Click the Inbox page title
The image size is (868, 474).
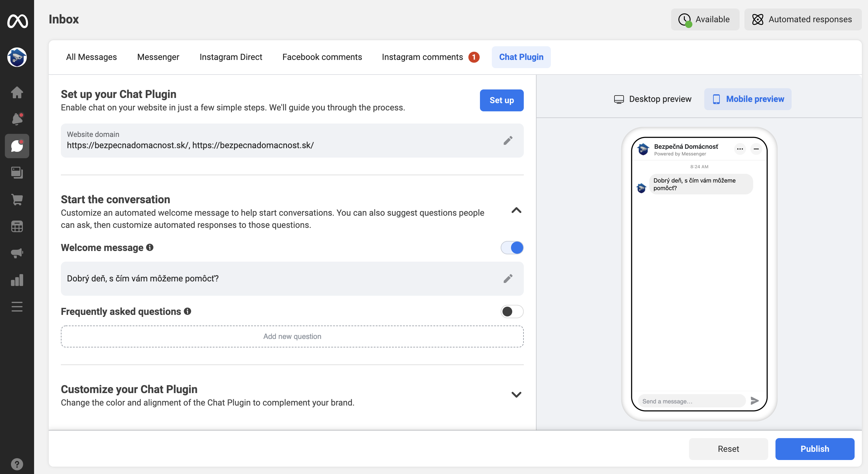tap(64, 19)
